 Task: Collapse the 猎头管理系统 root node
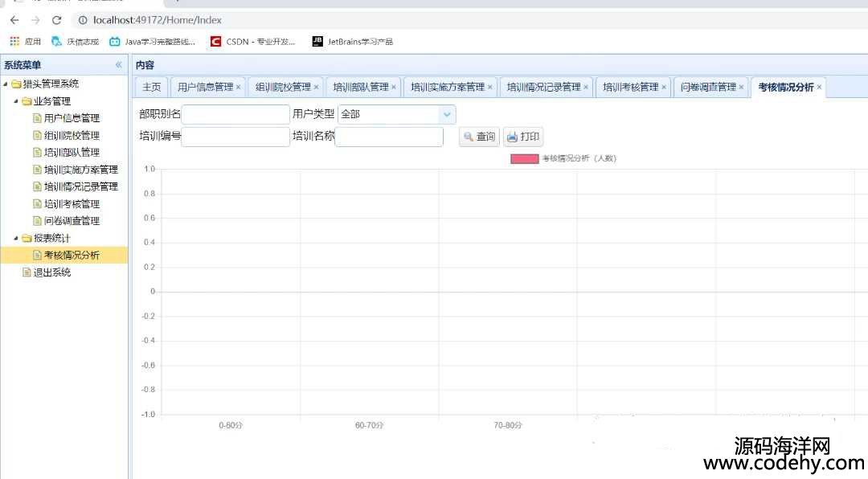[x=6, y=84]
